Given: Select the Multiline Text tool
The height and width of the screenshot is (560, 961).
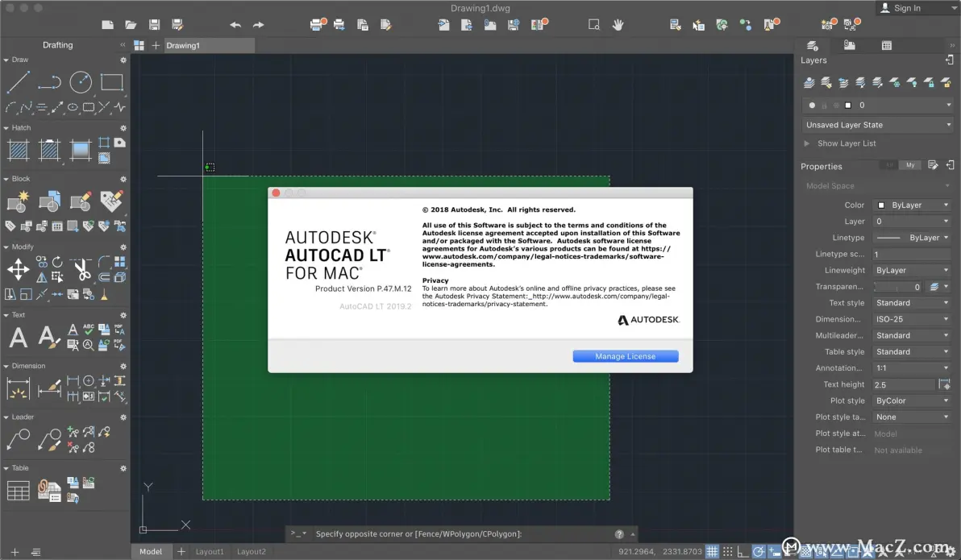Looking at the screenshot, I should (19, 337).
